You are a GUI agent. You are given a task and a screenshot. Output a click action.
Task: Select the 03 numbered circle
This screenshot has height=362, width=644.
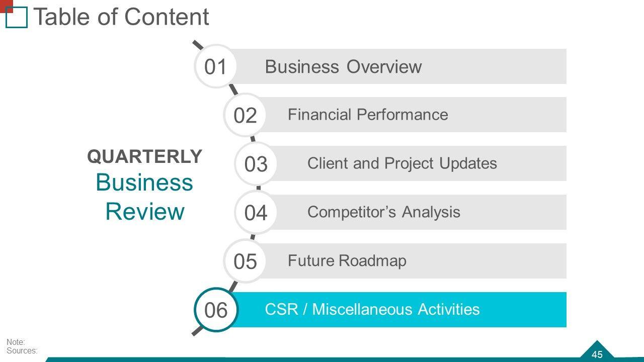tap(256, 164)
